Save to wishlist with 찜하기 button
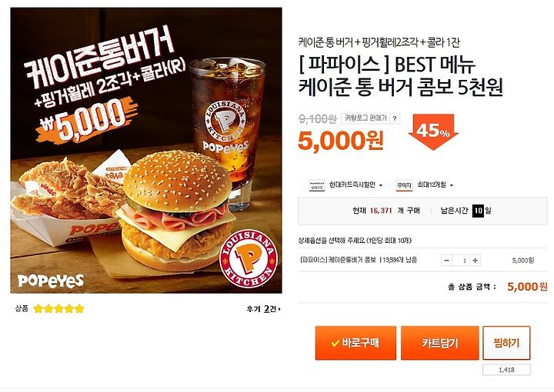The image size is (554, 392). pos(506,343)
